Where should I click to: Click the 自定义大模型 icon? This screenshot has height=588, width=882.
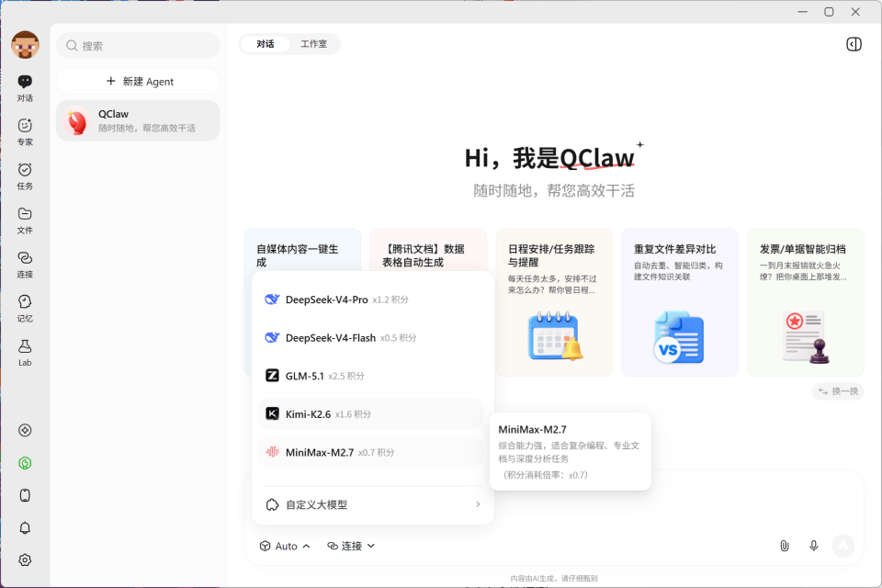pyautogui.click(x=272, y=504)
